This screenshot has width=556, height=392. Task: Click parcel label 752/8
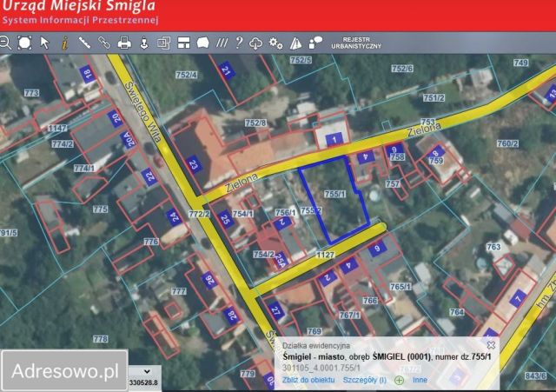[x=255, y=123]
